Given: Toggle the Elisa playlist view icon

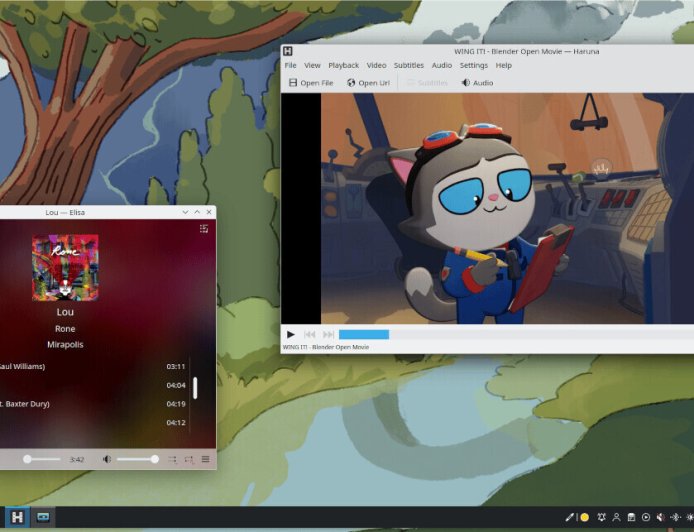Looking at the screenshot, I should point(204,228).
